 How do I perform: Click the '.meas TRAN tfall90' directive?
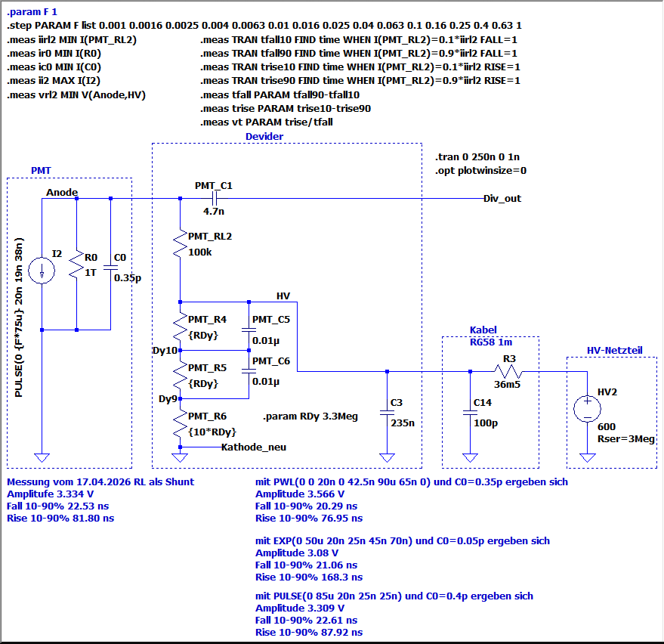click(x=359, y=54)
